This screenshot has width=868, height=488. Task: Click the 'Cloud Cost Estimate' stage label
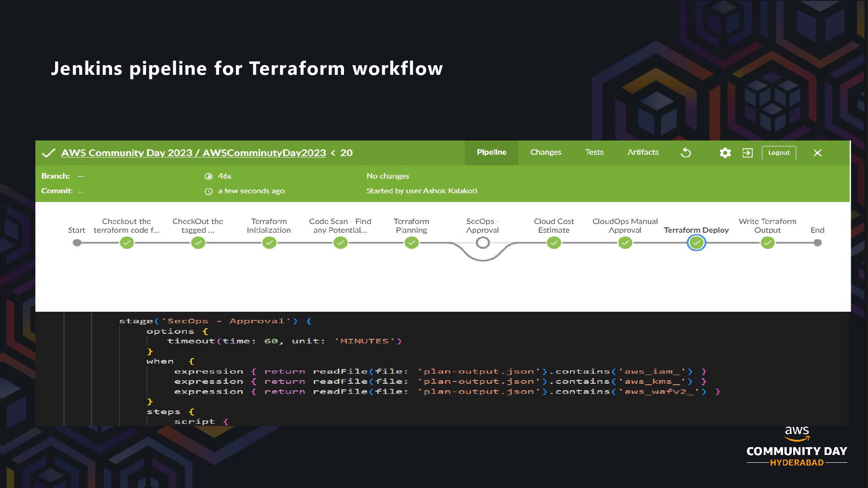[554, 225]
